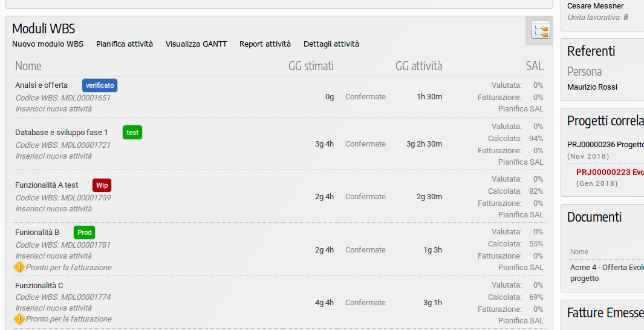Screen dimensions: 644x330
Task: Click Inserisci nuova attività under Funzionalità C
Action: coord(53,308)
